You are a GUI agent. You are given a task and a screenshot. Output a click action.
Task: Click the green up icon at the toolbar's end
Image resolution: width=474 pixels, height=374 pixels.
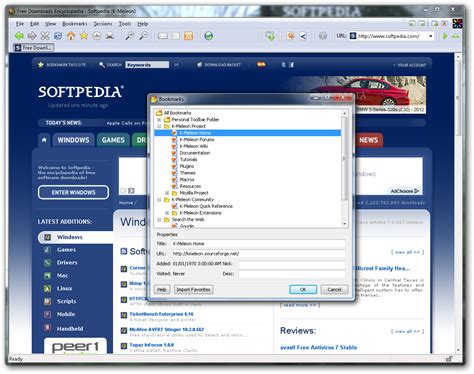455,36
